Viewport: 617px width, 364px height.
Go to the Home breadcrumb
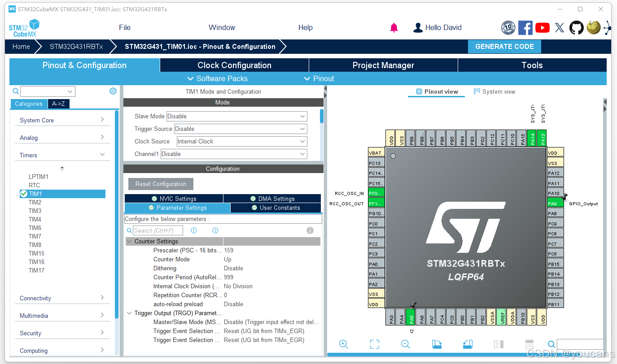[x=21, y=47]
